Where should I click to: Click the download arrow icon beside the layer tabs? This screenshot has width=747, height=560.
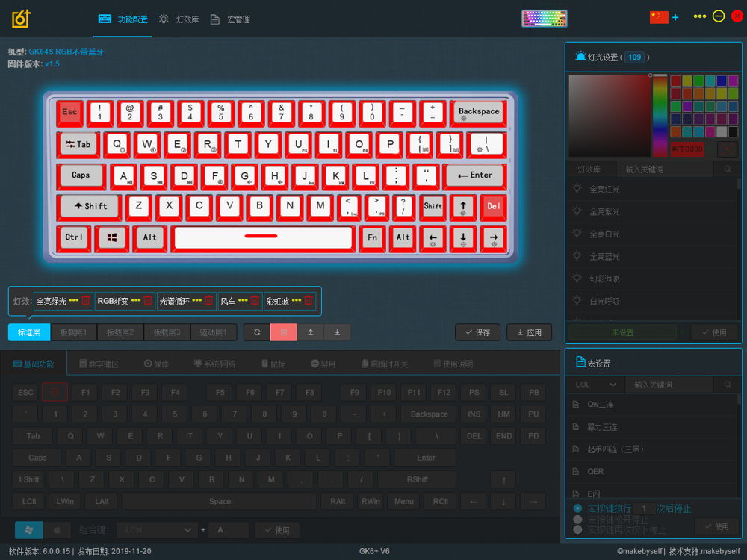[337, 332]
